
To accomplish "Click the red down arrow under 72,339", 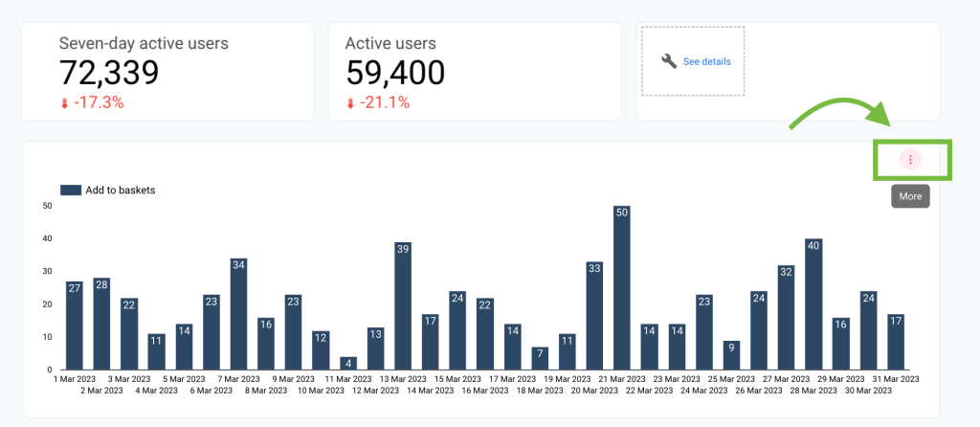I will coord(64,103).
